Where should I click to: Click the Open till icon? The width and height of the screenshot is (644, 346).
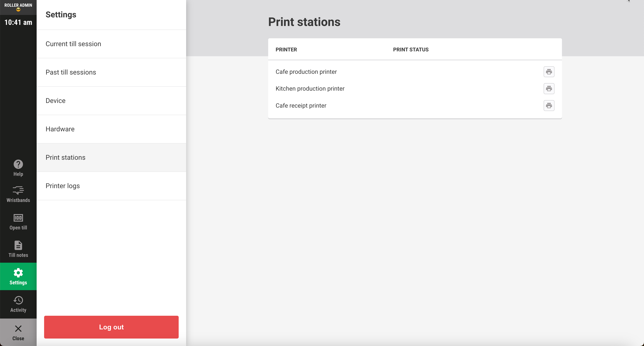coord(18,222)
